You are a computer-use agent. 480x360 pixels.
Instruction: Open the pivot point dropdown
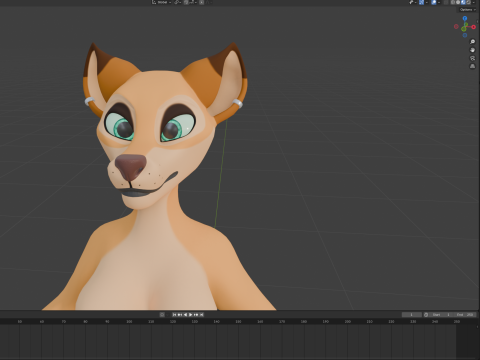pos(178,2)
